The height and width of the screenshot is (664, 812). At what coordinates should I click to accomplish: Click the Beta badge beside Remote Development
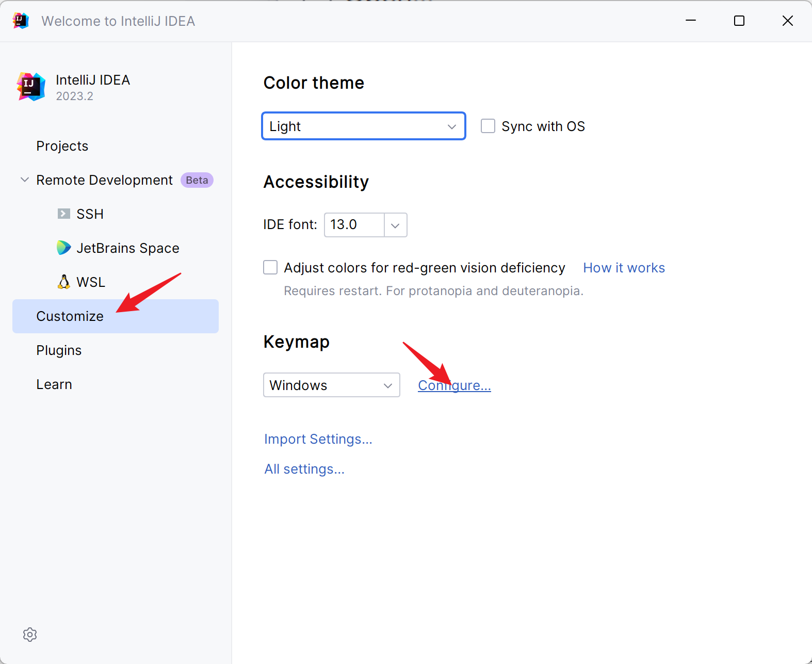point(197,180)
